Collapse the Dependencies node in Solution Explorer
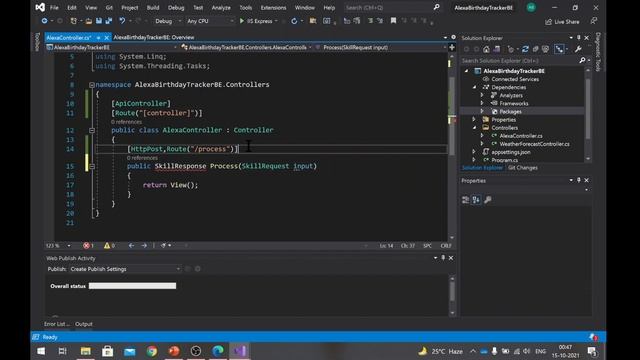 pyautogui.click(x=474, y=87)
